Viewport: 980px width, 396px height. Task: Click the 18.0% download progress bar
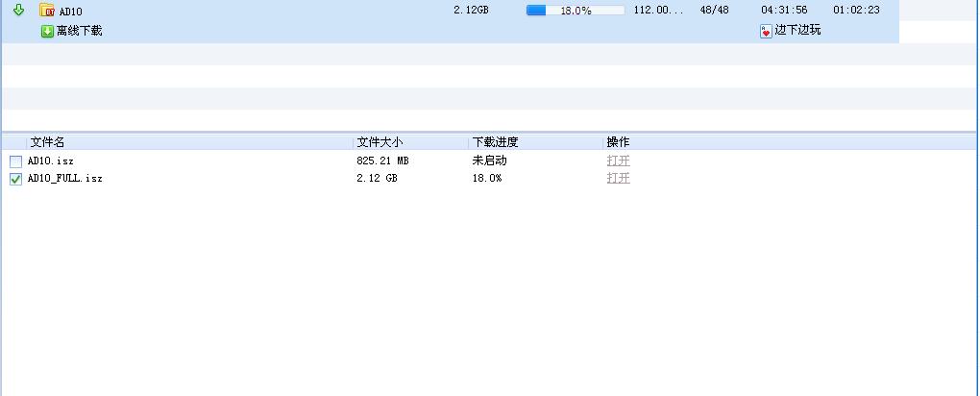(576, 10)
